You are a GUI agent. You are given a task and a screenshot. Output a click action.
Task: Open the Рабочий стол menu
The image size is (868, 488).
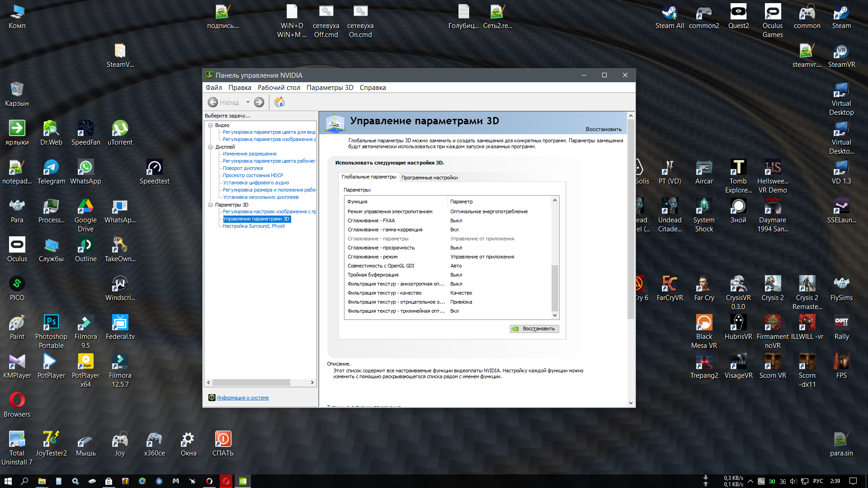pos(279,88)
